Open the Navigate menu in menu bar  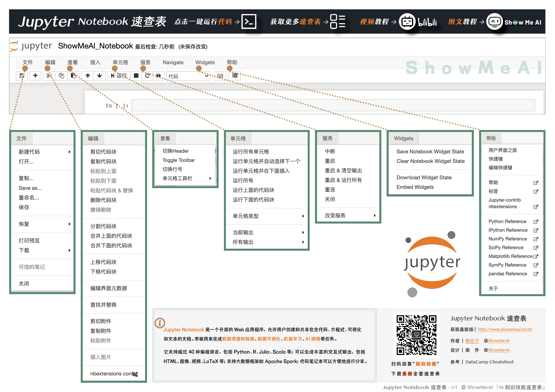(173, 62)
